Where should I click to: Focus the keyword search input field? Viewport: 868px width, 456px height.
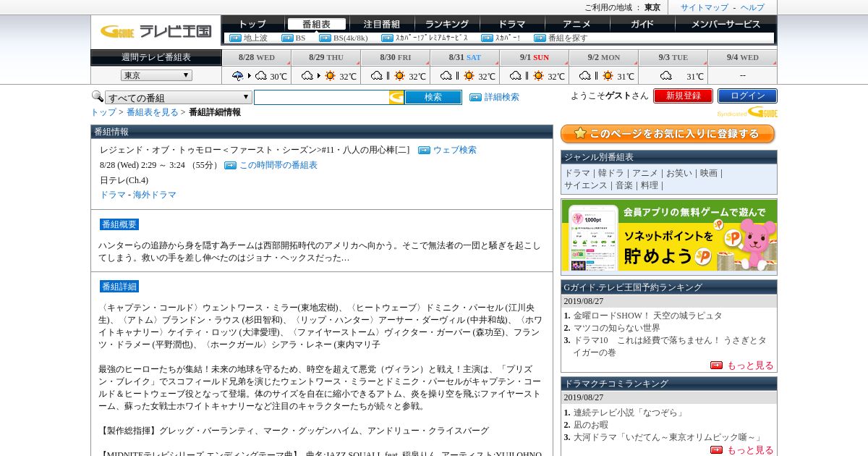pos(321,97)
